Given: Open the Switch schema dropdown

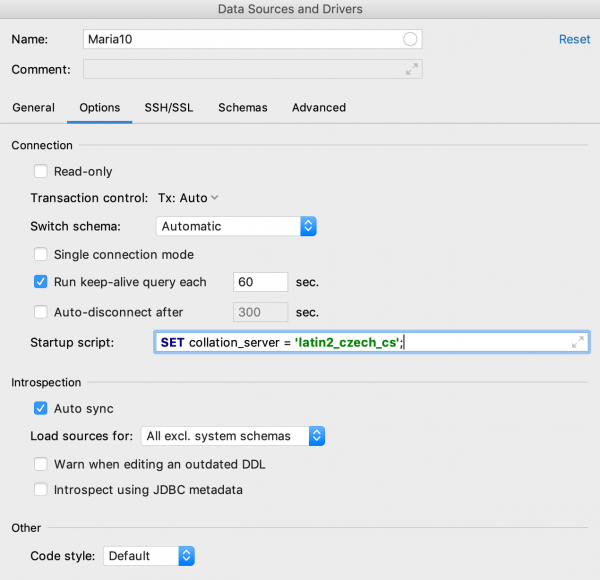Looking at the screenshot, I should point(236,227).
